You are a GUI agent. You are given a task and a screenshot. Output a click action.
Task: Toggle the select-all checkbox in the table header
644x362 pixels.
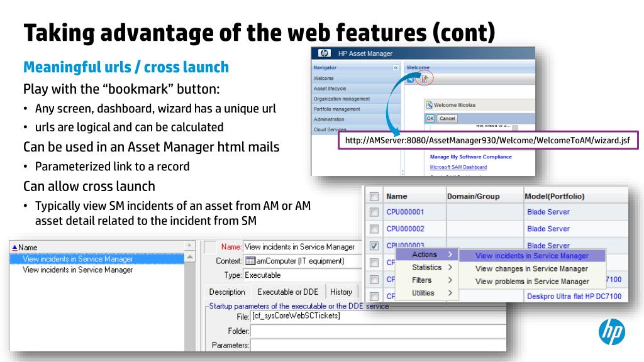[374, 196]
